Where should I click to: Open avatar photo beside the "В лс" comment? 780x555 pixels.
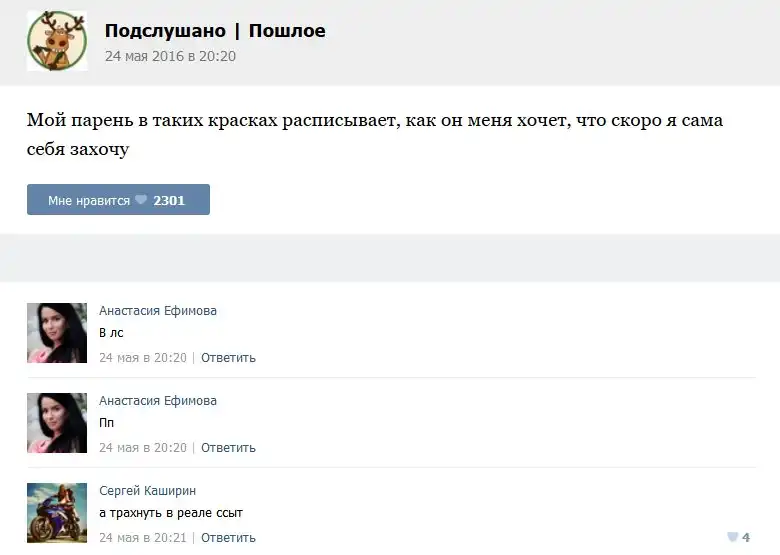pyautogui.click(x=57, y=333)
